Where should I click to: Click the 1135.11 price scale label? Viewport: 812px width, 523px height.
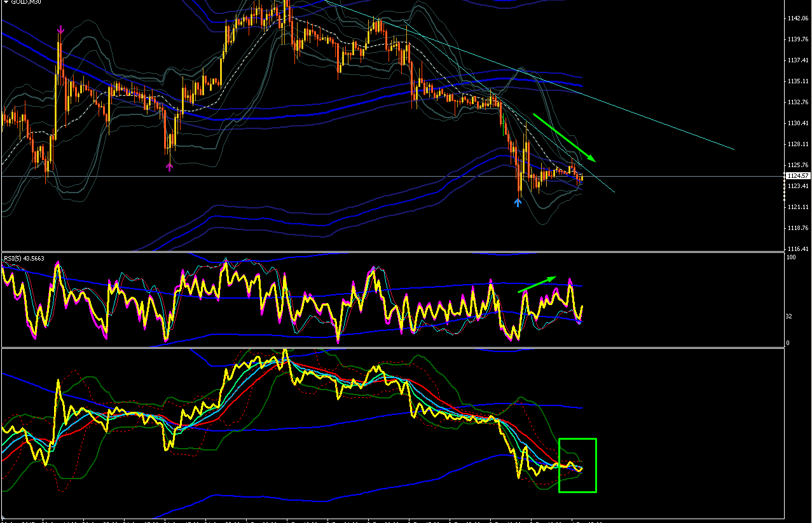click(x=797, y=81)
